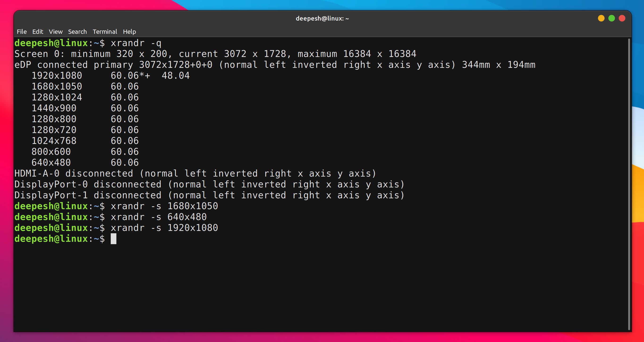Minimize window with the yellow button

point(601,18)
